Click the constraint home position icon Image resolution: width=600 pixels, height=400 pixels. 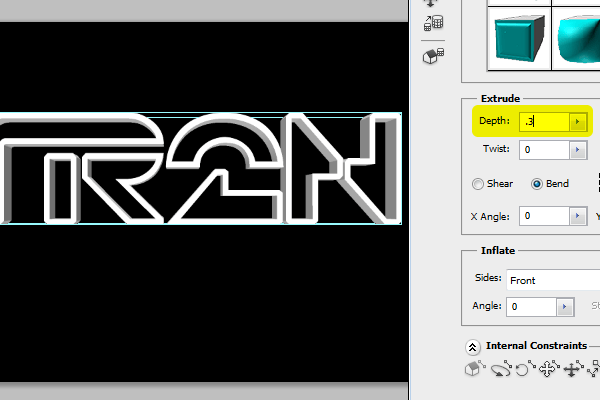click(x=474, y=369)
